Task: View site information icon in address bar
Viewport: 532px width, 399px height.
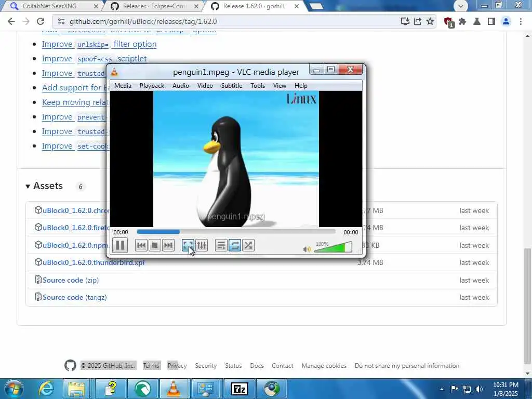Action: [x=61, y=21]
